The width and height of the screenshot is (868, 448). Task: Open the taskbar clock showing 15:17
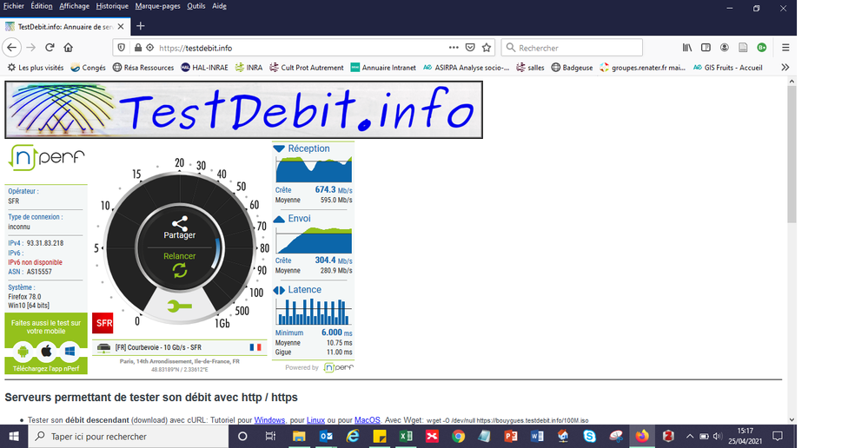click(x=745, y=437)
